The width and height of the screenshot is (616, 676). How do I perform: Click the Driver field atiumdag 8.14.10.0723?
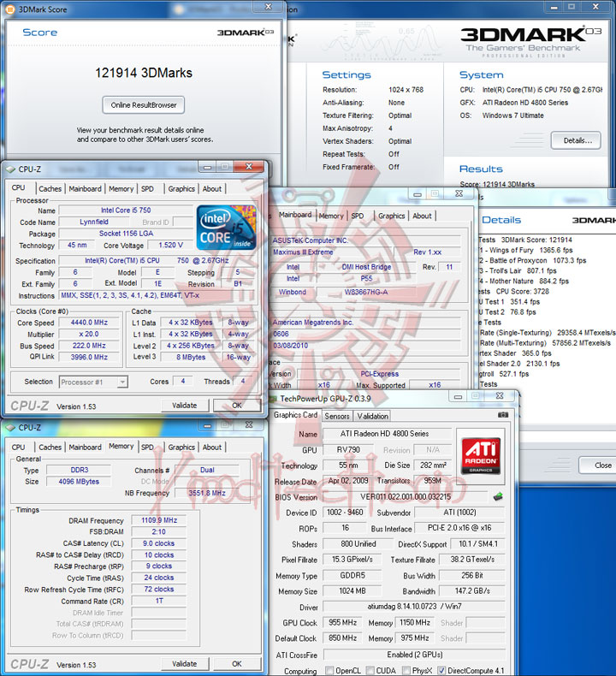tap(414, 607)
